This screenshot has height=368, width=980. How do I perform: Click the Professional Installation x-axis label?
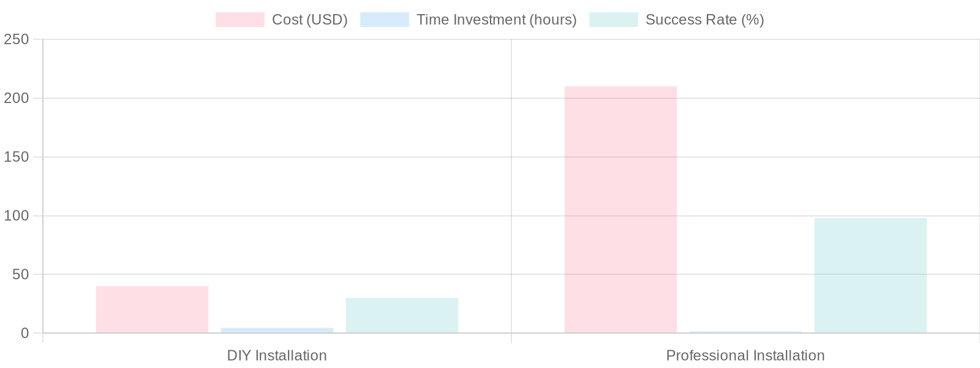tap(745, 356)
